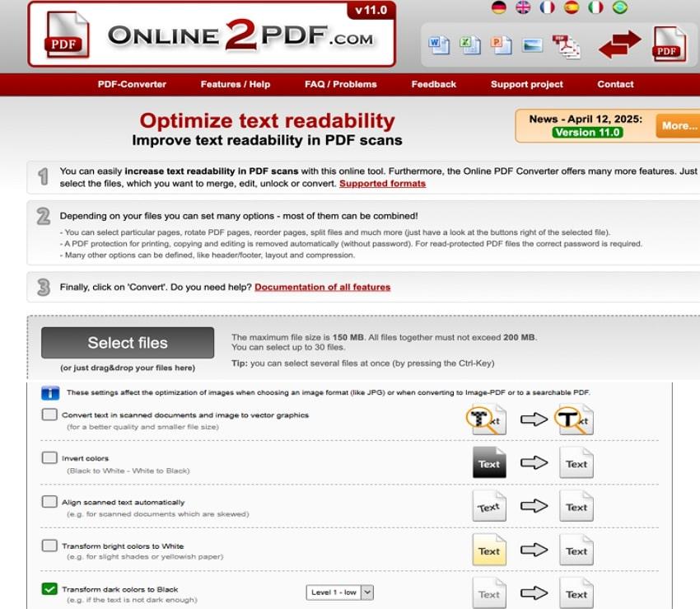The image size is (700, 609).
Task: Open the Supported formats link
Action: click(x=383, y=184)
